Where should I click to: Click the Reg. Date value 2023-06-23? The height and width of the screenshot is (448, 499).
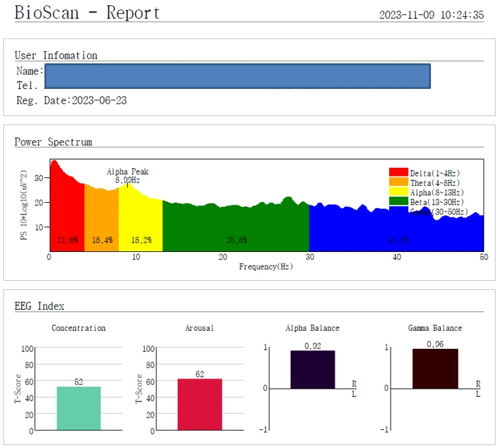(99, 100)
